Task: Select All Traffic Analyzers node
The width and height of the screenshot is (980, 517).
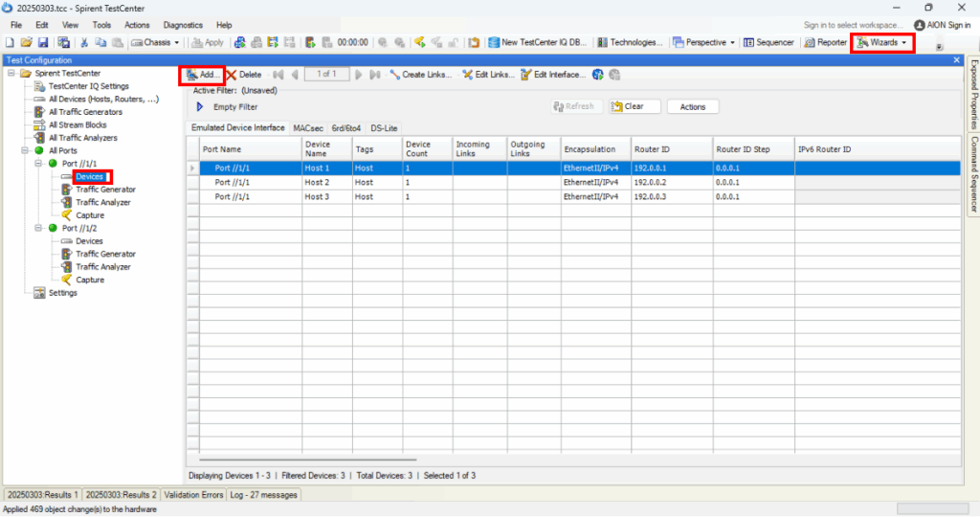Action: click(83, 138)
